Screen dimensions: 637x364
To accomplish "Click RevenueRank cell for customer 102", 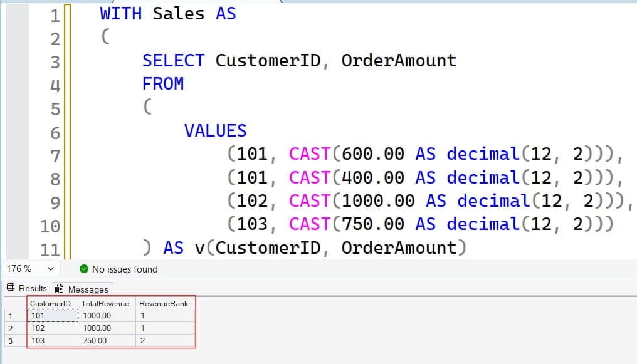I will pos(165,328).
